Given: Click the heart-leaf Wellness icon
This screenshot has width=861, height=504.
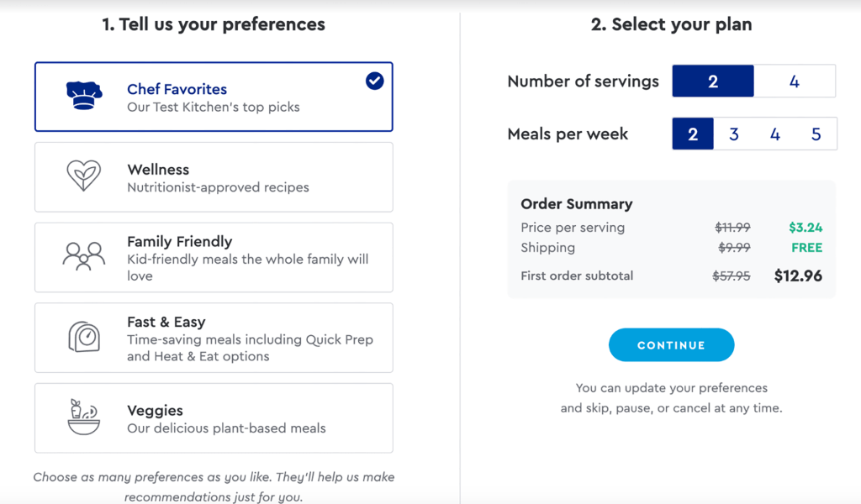Looking at the screenshot, I should coord(82,176).
